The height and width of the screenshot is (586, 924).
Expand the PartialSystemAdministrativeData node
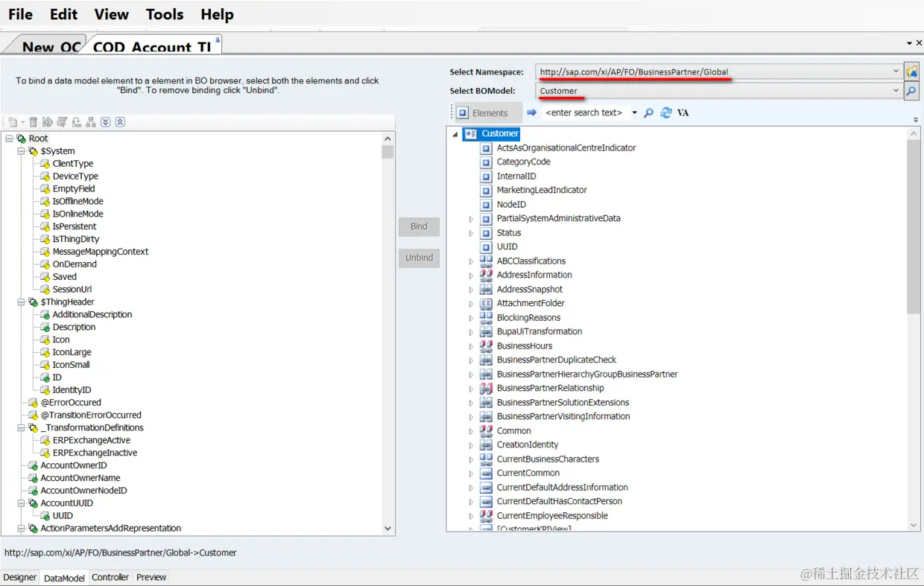coord(471,219)
